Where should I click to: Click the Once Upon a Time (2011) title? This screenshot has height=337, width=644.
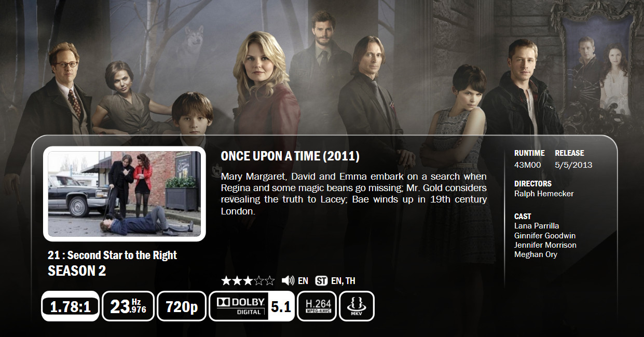(290, 156)
